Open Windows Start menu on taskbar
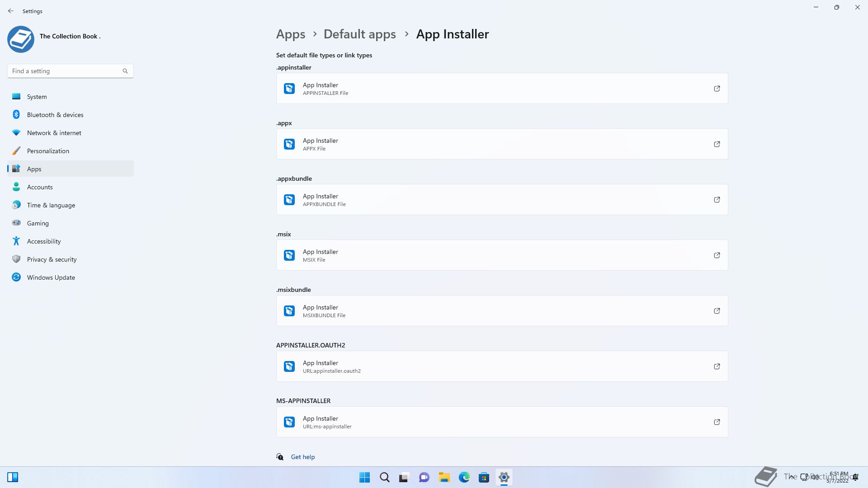Viewport: 868px width, 488px height. pos(364,478)
